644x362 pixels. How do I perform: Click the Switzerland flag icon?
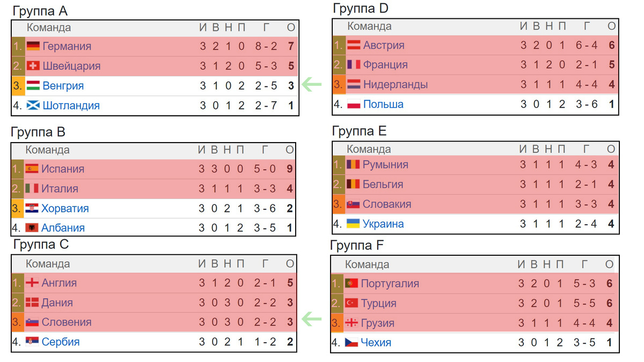pyautogui.click(x=33, y=66)
